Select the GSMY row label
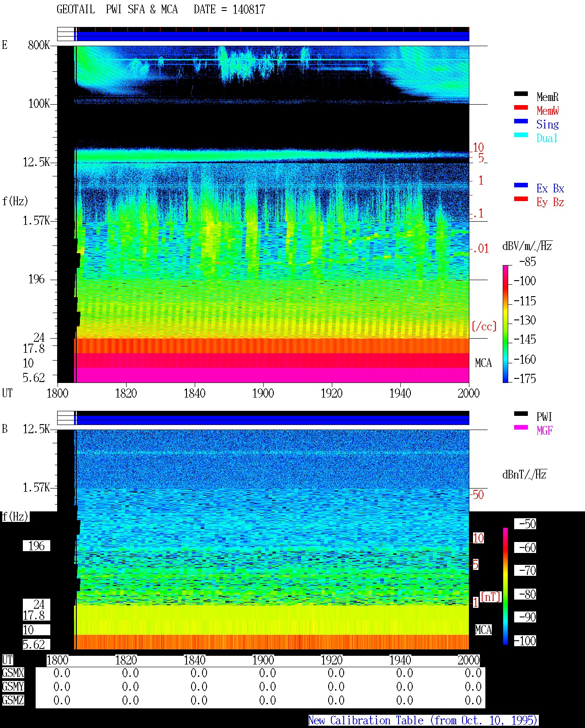 (13, 687)
